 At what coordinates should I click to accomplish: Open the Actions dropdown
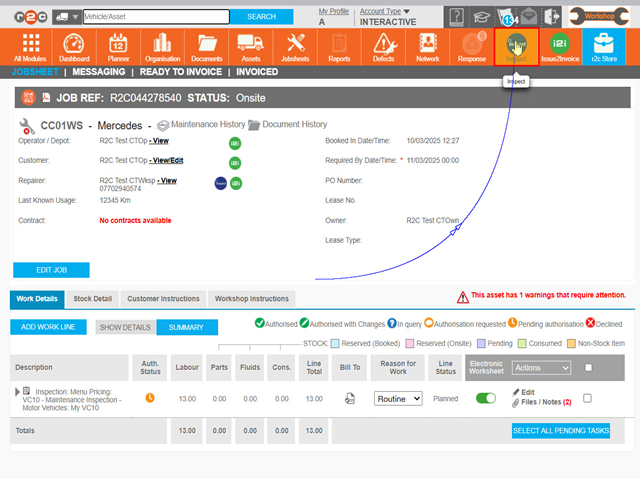click(x=541, y=368)
